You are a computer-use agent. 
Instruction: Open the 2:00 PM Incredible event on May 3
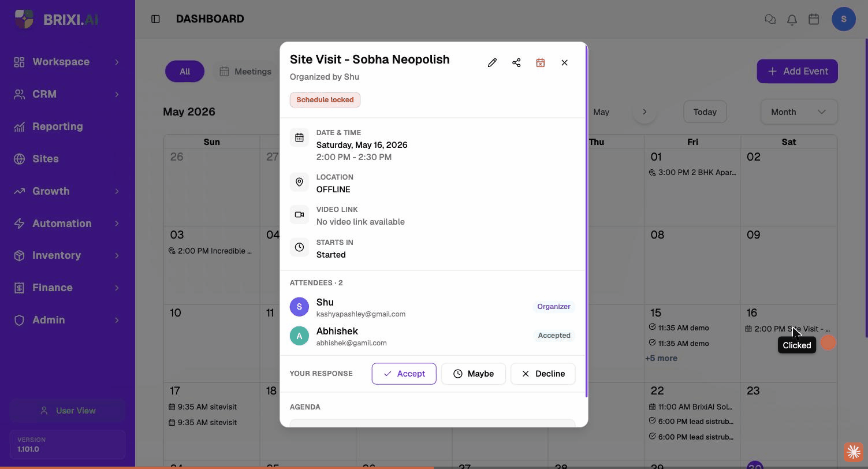click(x=210, y=251)
